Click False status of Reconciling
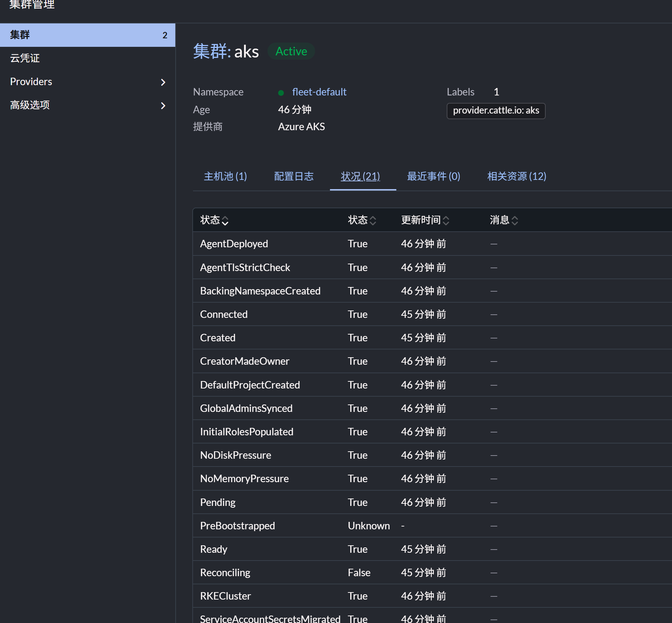 click(x=359, y=572)
